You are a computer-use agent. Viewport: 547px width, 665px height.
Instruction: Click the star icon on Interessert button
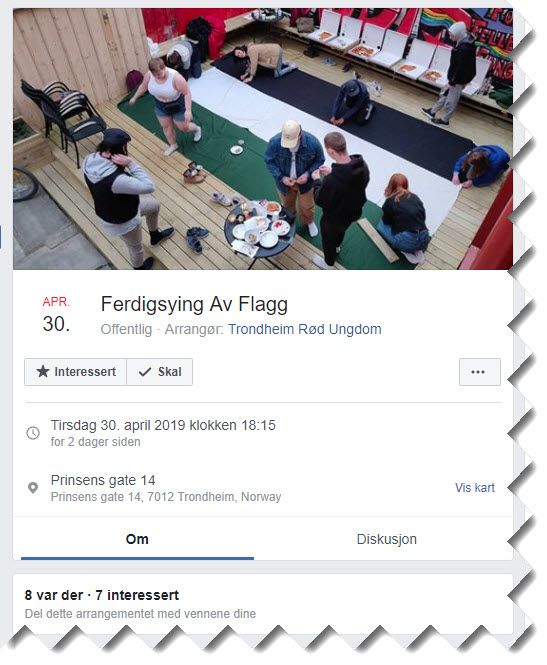click(x=42, y=372)
